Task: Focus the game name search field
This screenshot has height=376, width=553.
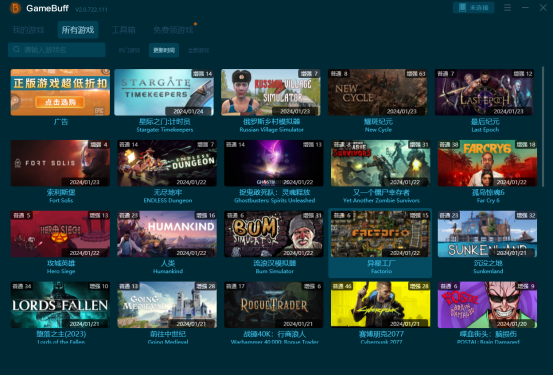Action: point(56,50)
